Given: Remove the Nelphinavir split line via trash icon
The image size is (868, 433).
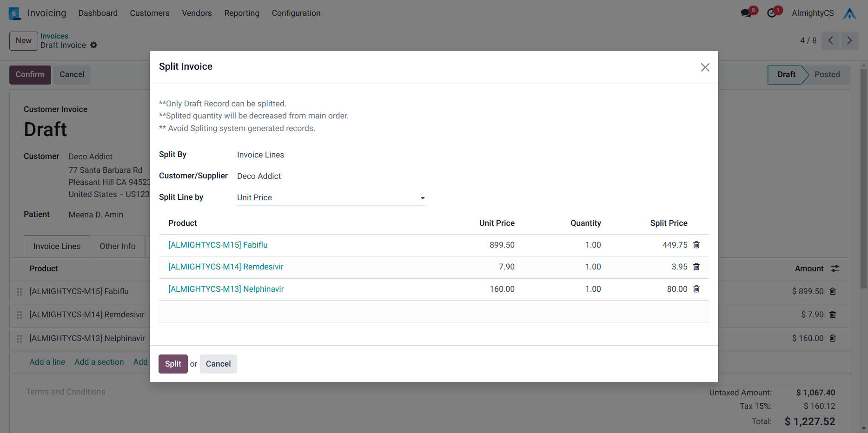Looking at the screenshot, I should (696, 289).
